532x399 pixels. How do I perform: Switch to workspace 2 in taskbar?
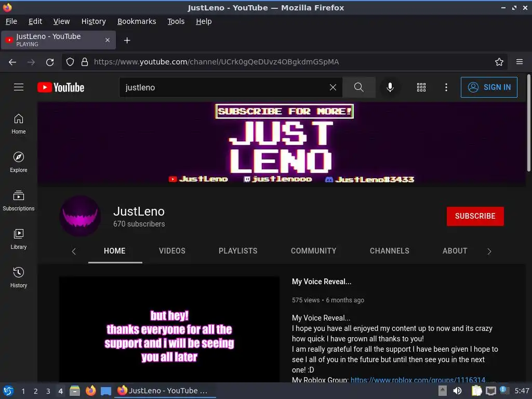coord(35,391)
